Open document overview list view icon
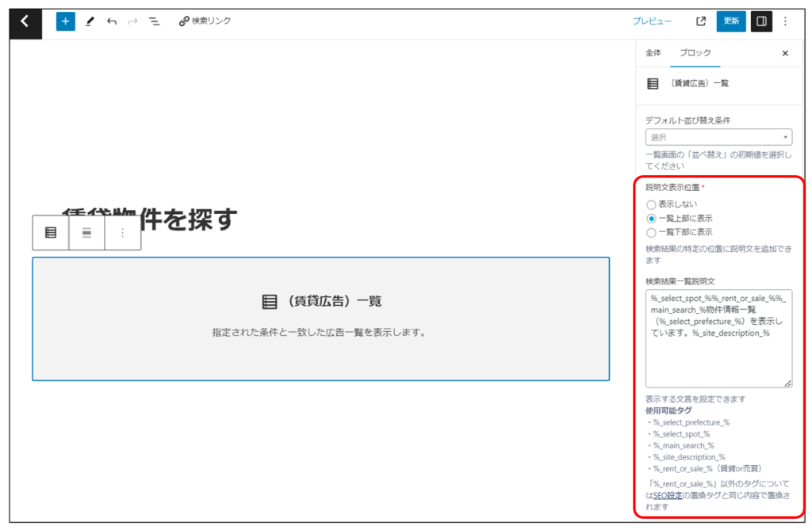This screenshot has width=812, height=530. tap(154, 21)
